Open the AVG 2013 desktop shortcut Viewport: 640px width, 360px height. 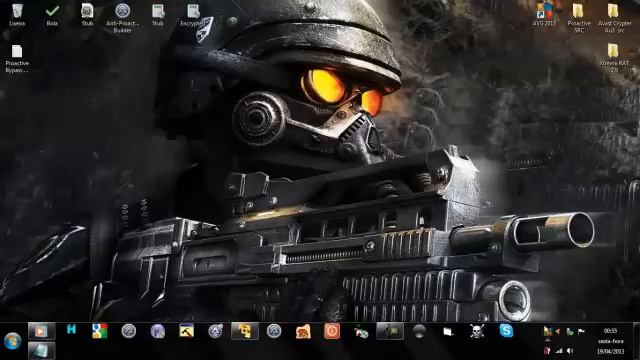click(x=544, y=15)
